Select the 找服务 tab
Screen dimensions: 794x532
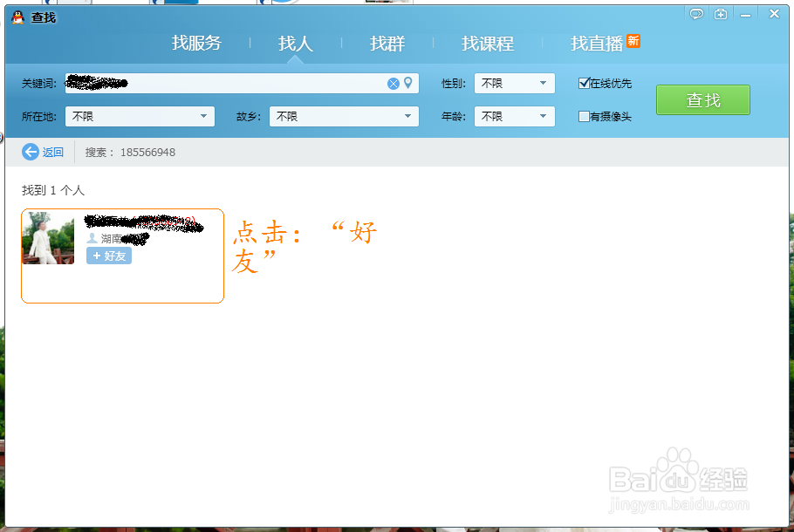pyautogui.click(x=196, y=44)
